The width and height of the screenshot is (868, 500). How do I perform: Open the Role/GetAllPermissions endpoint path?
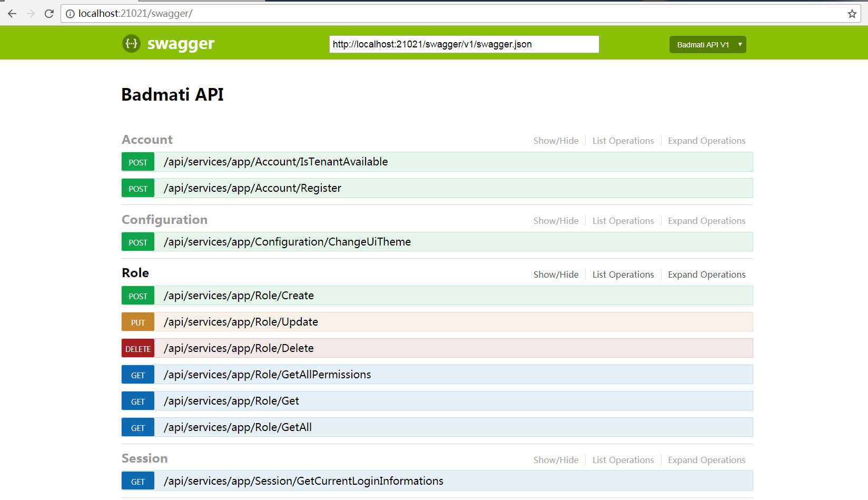tap(267, 375)
